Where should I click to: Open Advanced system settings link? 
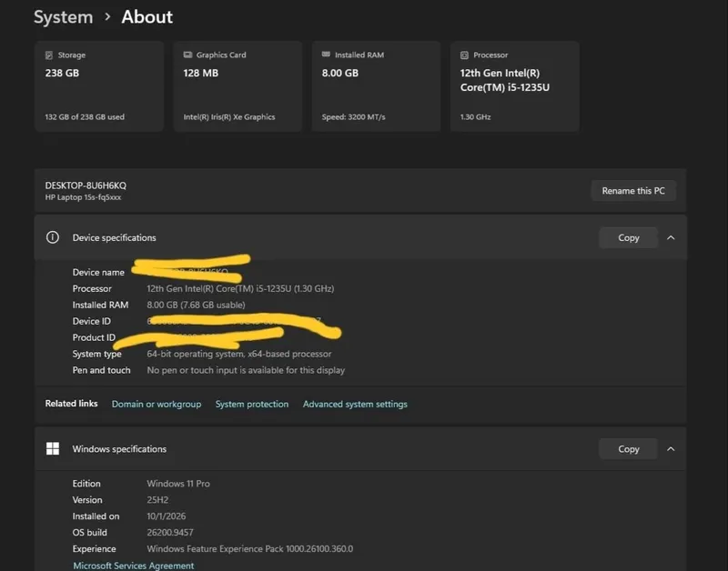(355, 404)
